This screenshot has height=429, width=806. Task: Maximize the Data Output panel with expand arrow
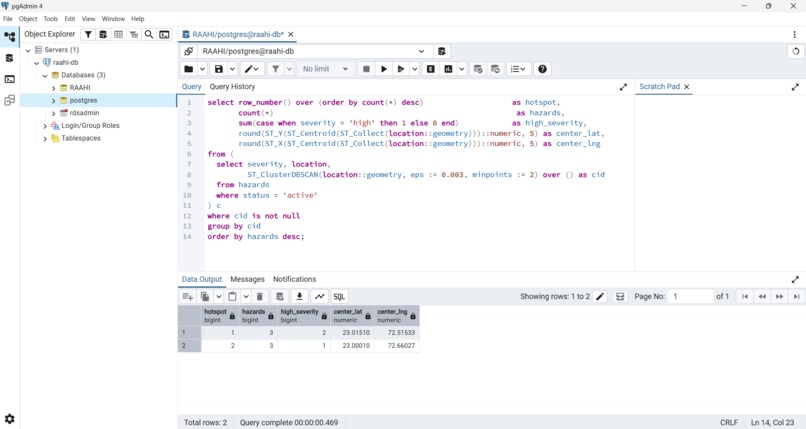[795, 279]
